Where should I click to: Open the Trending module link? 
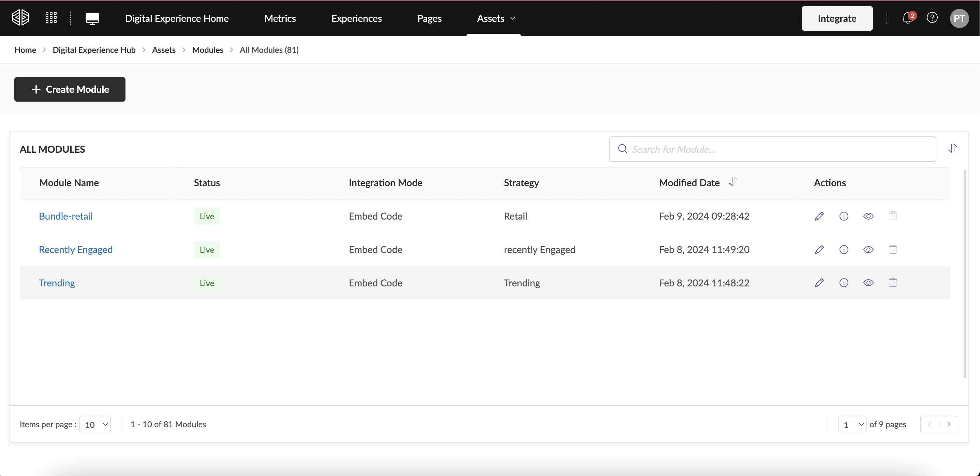57,283
